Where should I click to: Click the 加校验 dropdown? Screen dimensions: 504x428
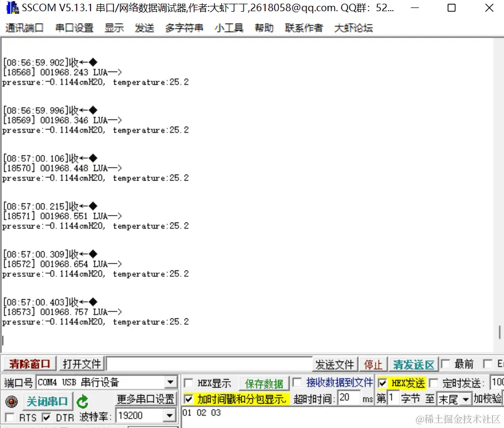pyautogui.click(x=488, y=399)
